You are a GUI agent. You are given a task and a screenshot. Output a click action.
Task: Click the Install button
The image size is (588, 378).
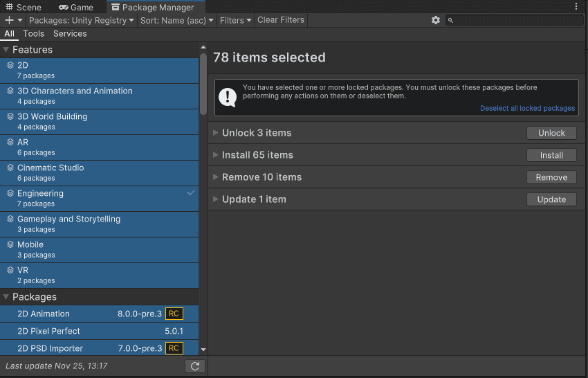551,155
